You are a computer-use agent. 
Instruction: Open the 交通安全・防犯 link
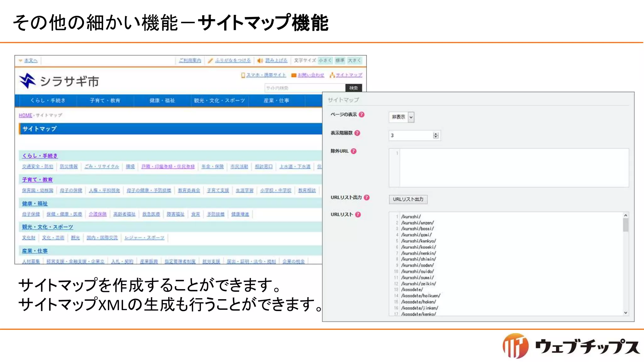pos(37,167)
